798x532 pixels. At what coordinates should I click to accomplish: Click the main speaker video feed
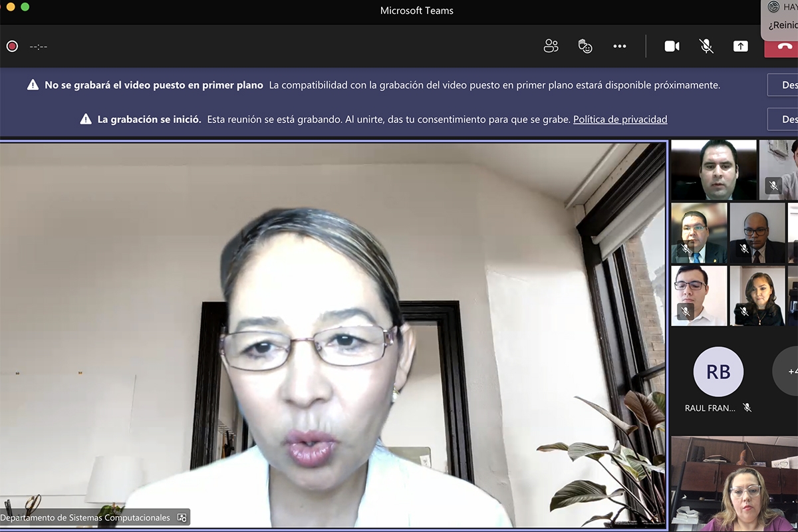click(x=332, y=335)
